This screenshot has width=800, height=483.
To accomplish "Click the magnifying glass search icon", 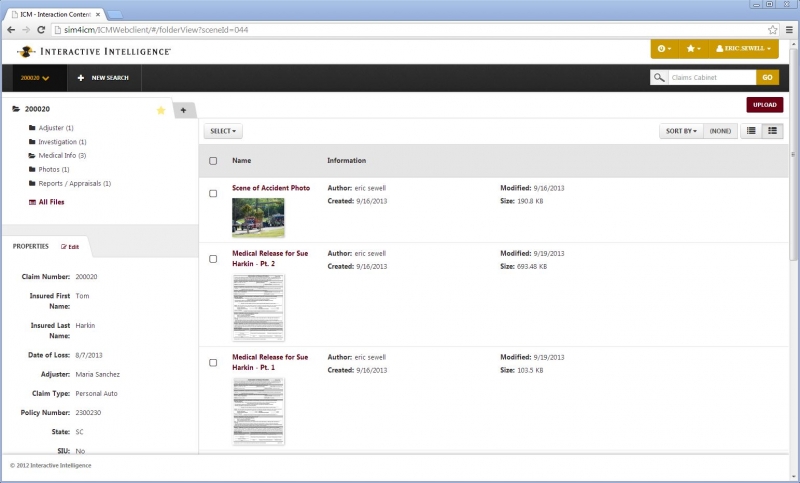I will 659,78.
